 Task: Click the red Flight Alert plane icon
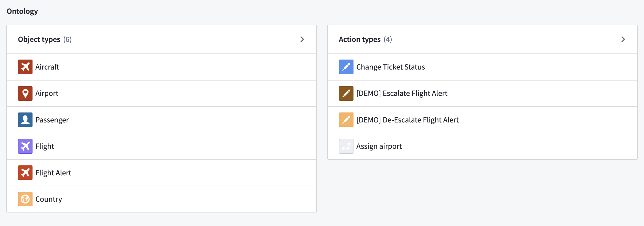(x=25, y=173)
